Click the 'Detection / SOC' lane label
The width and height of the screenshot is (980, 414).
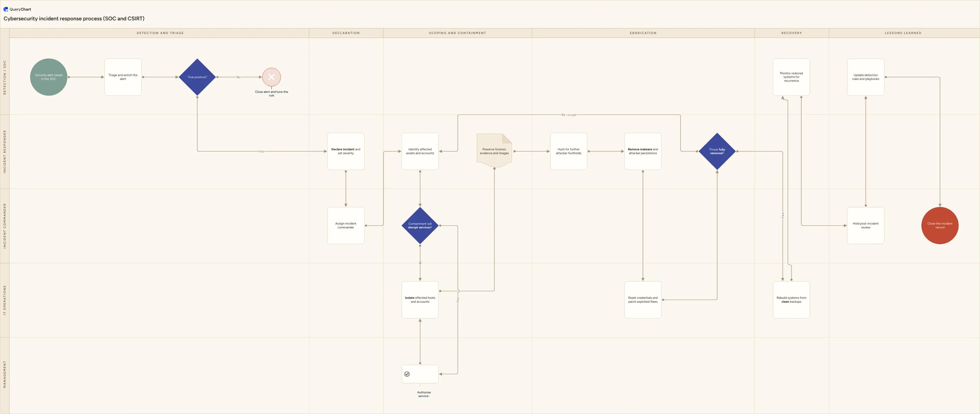[5, 77]
